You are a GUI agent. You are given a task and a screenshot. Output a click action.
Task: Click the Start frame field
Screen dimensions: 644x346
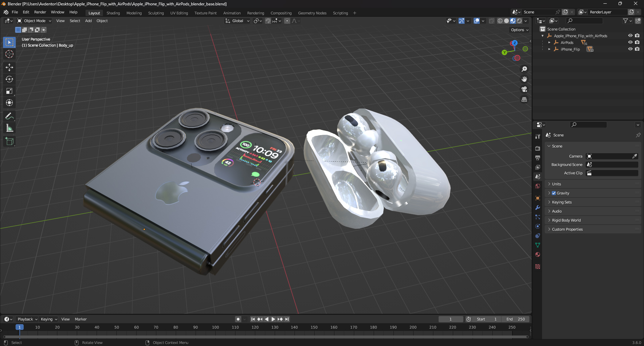point(487,319)
